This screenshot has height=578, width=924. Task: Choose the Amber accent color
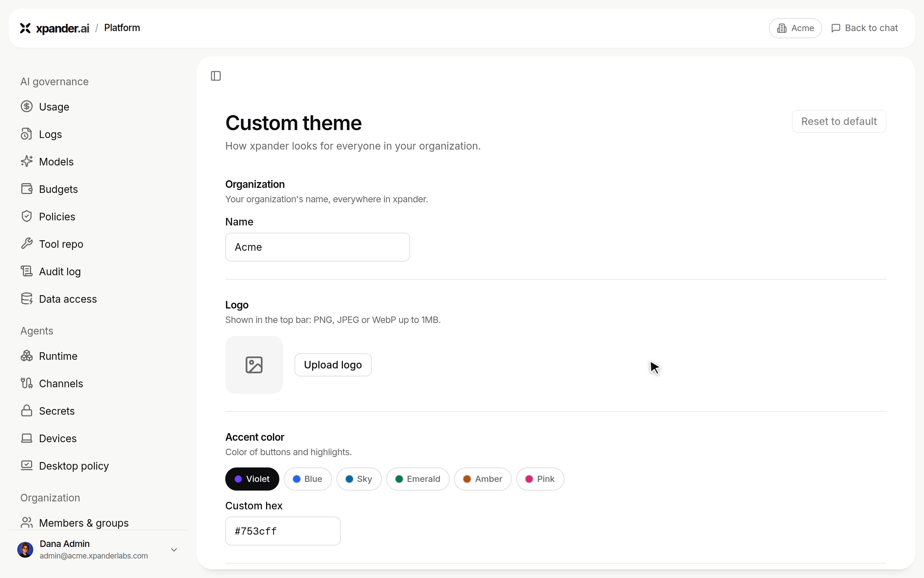tap(483, 479)
